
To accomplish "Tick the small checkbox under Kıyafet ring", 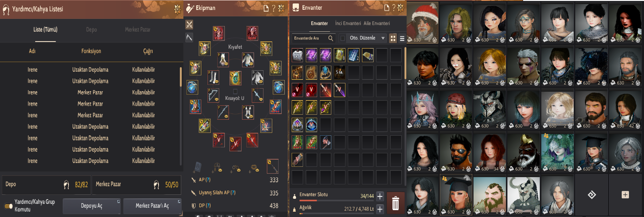I will (x=235, y=91).
